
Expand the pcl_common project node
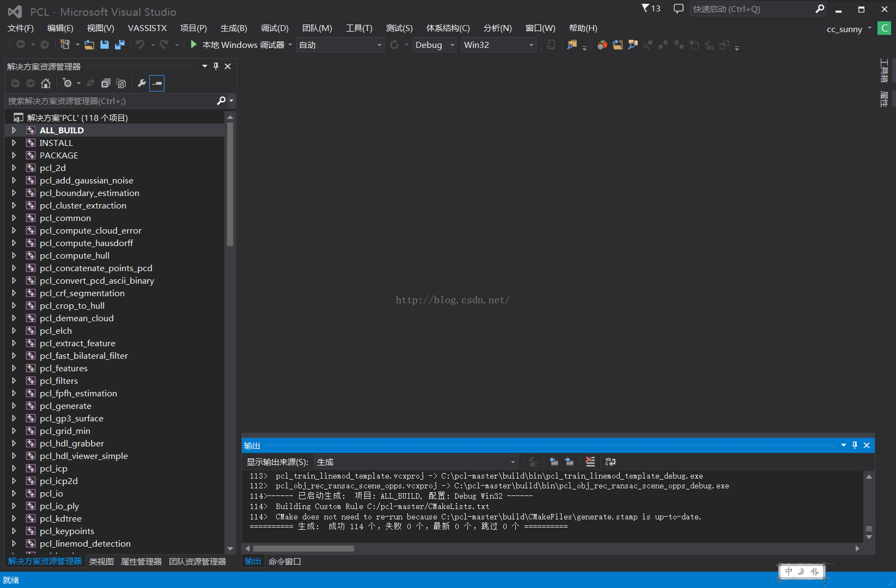[14, 218]
